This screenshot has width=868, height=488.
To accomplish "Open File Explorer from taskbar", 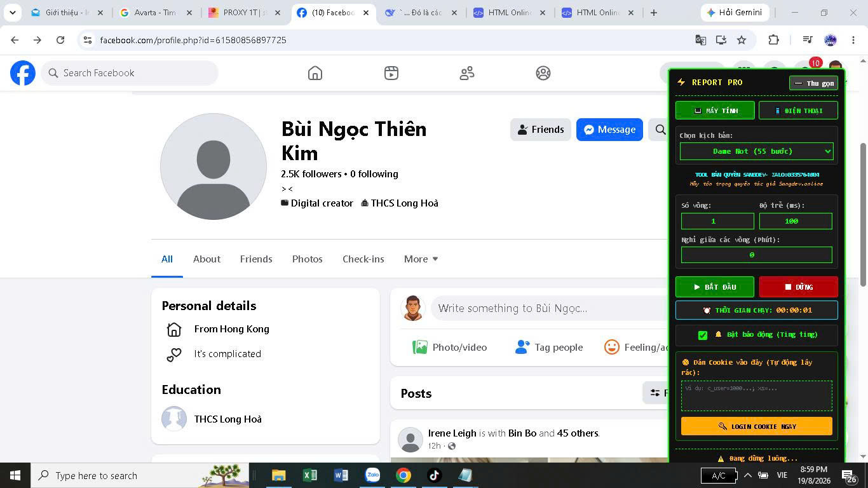I will click(278, 475).
